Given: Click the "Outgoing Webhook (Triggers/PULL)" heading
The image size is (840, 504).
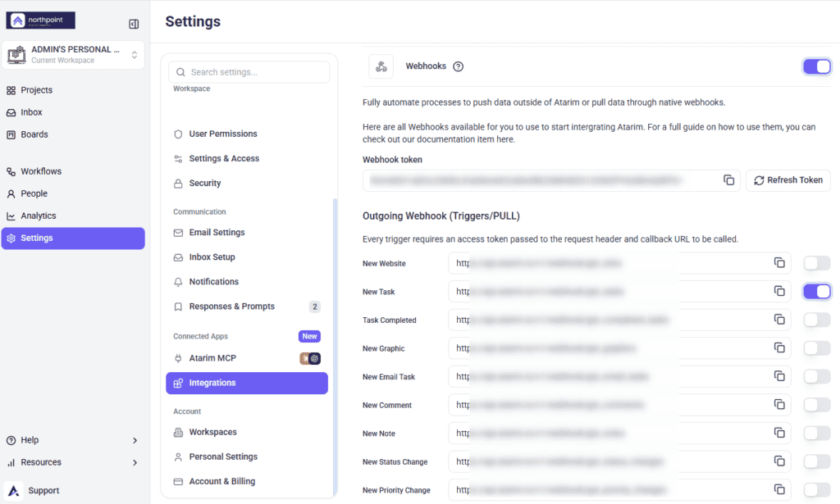Looking at the screenshot, I should pos(441,216).
